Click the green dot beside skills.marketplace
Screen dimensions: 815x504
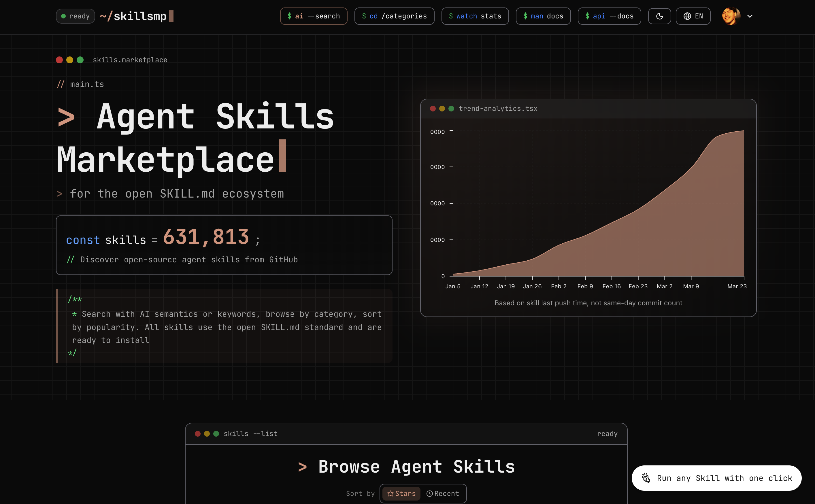(x=80, y=60)
